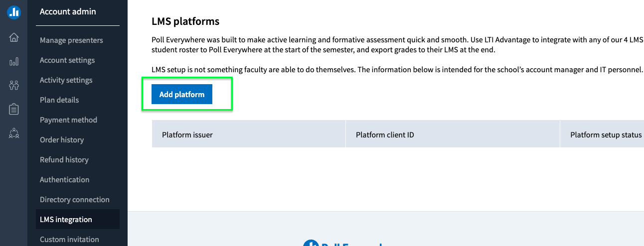Click the Add platform button

[182, 94]
